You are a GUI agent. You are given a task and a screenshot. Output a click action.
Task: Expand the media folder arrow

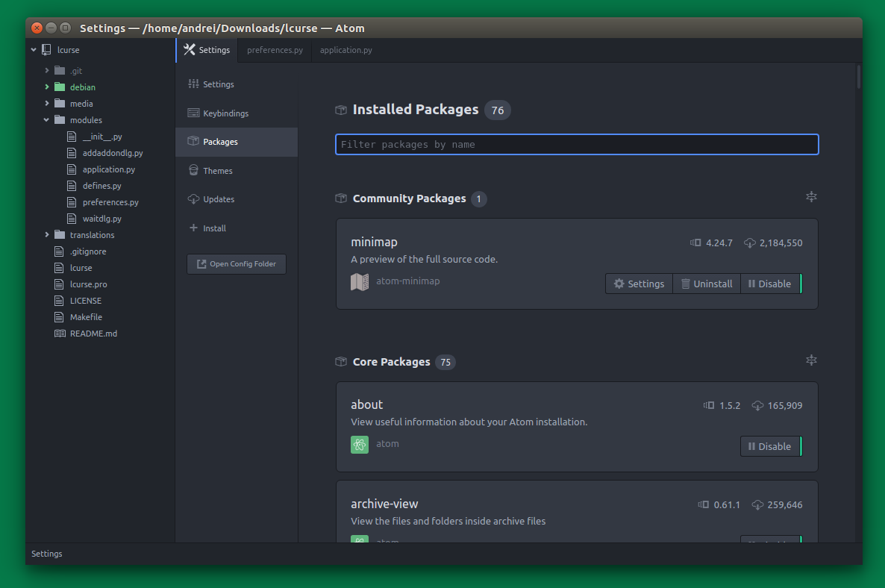[47, 103]
